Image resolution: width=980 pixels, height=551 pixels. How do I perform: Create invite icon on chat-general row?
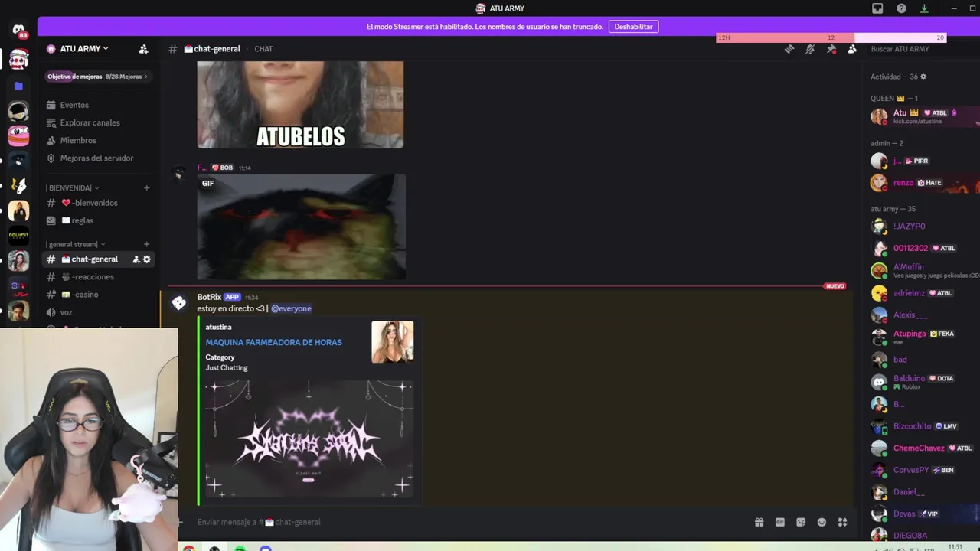click(x=136, y=259)
